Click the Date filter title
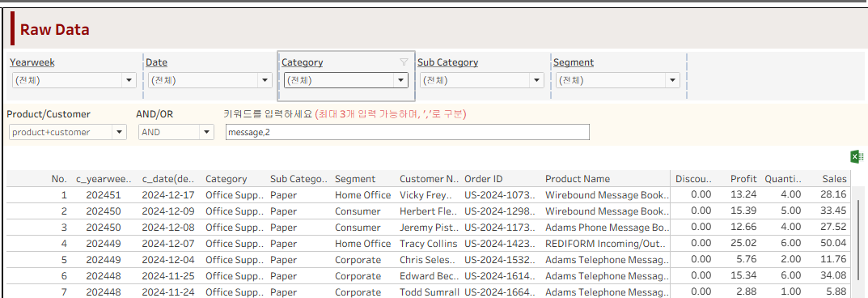868x298 pixels. [157, 62]
